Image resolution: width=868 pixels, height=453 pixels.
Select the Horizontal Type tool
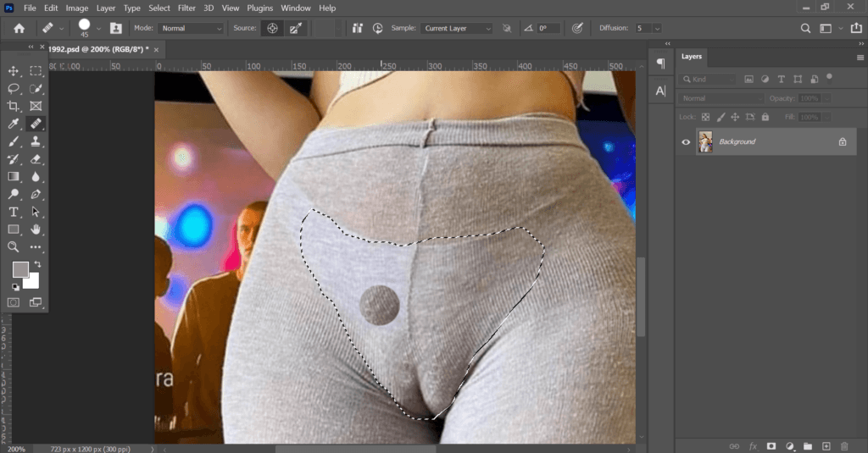[x=14, y=212]
